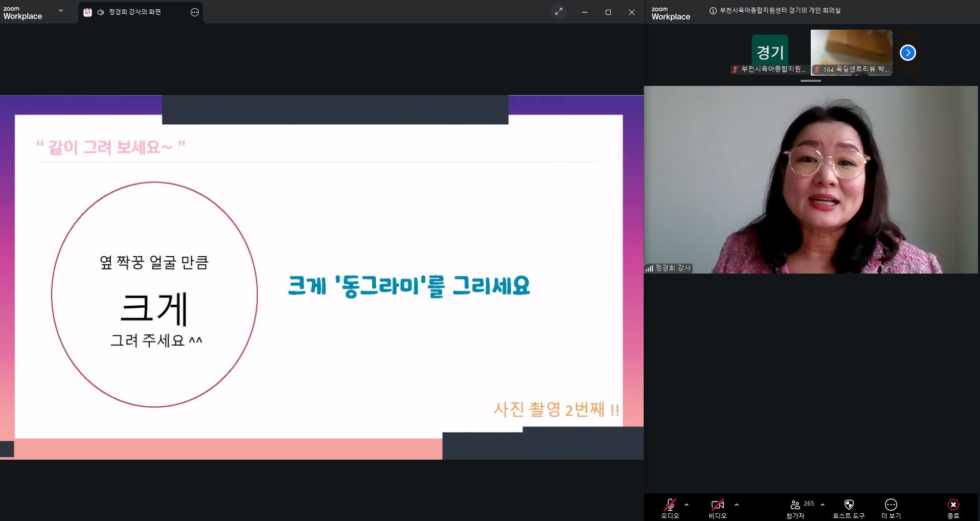Image resolution: width=980 pixels, height=521 pixels.
Task: Open the 호스트 도구 shield icon
Action: click(849, 505)
